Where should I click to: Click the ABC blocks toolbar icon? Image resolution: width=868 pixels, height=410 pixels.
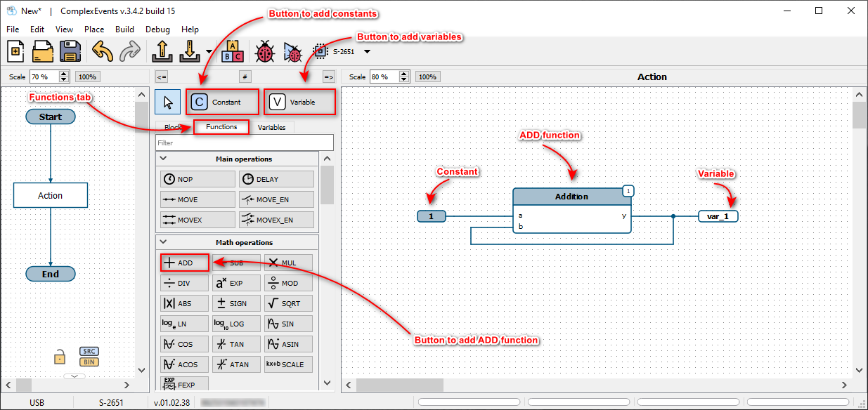[232, 52]
